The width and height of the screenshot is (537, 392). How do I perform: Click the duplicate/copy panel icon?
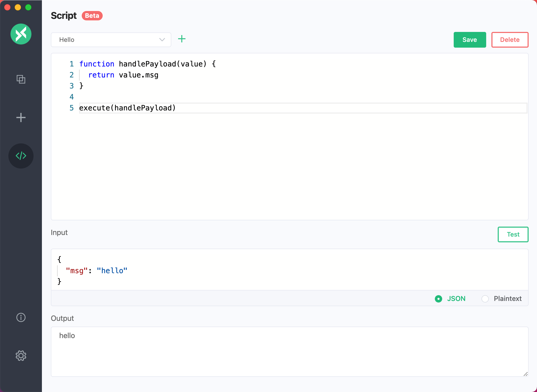click(21, 79)
